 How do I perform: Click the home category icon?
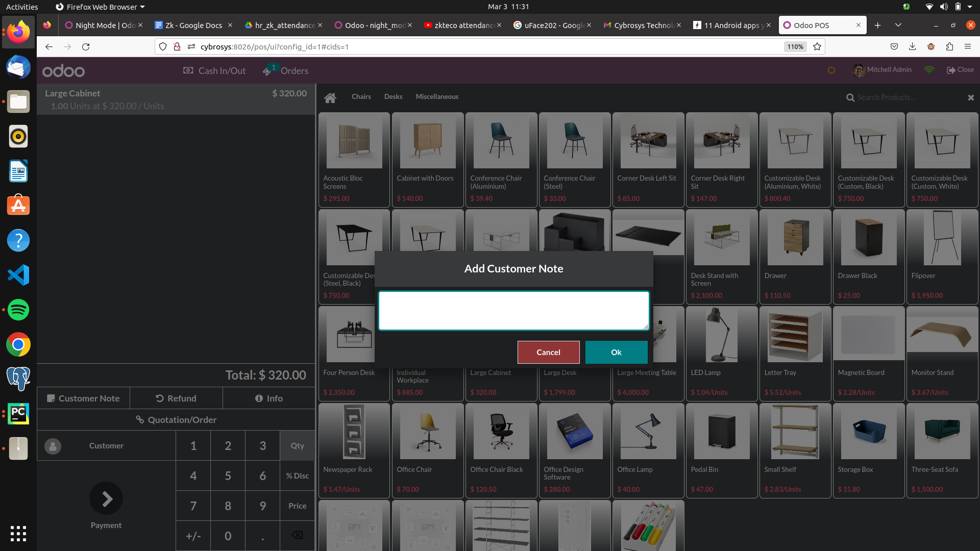tap(330, 97)
